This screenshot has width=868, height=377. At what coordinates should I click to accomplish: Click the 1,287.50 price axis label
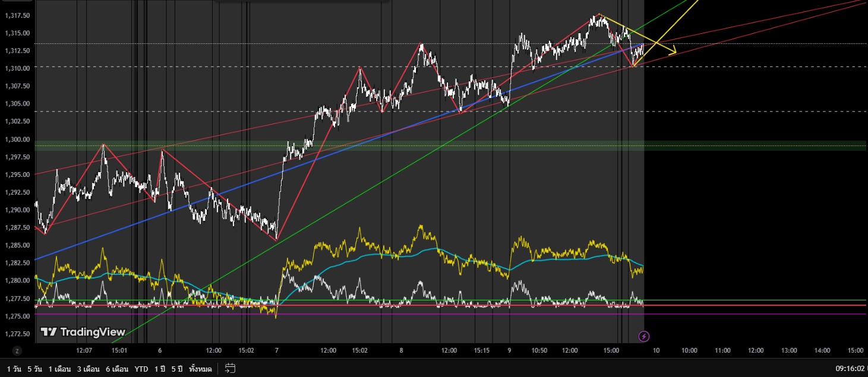click(17, 227)
